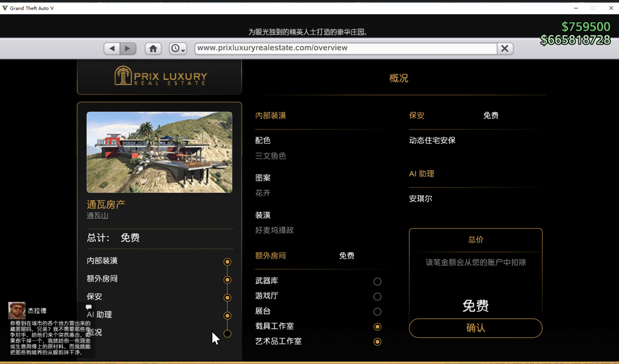Click the 确认 confirm button

click(475, 328)
